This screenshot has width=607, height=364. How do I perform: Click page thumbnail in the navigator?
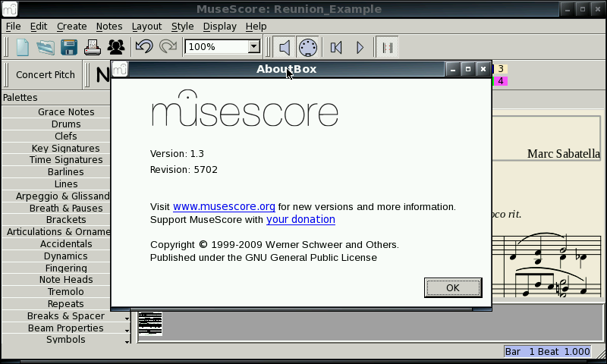coord(150,323)
